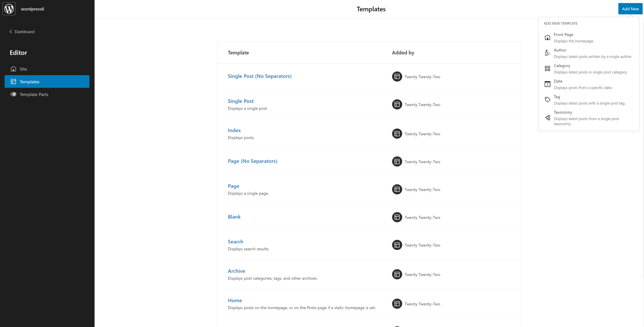Viewport: 644px width, 327px height.
Task: Open the Single Post (No Separators) template
Action: (259, 76)
